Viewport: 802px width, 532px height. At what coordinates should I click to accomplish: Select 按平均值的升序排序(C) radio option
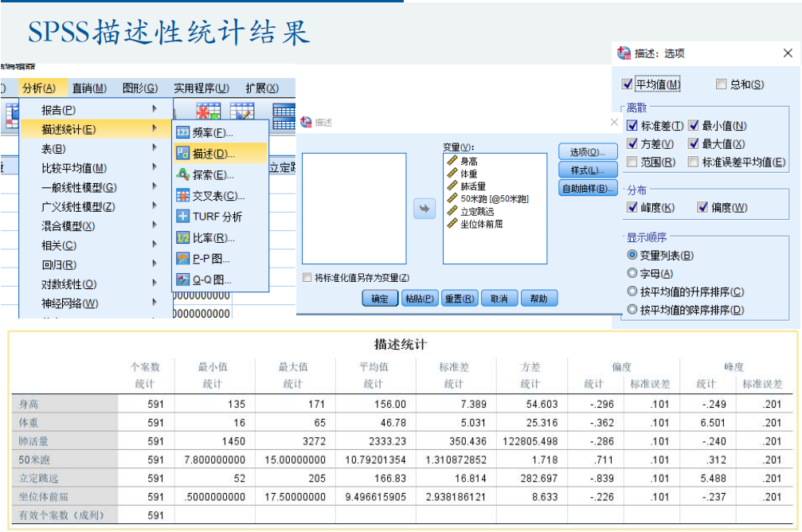(x=632, y=291)
